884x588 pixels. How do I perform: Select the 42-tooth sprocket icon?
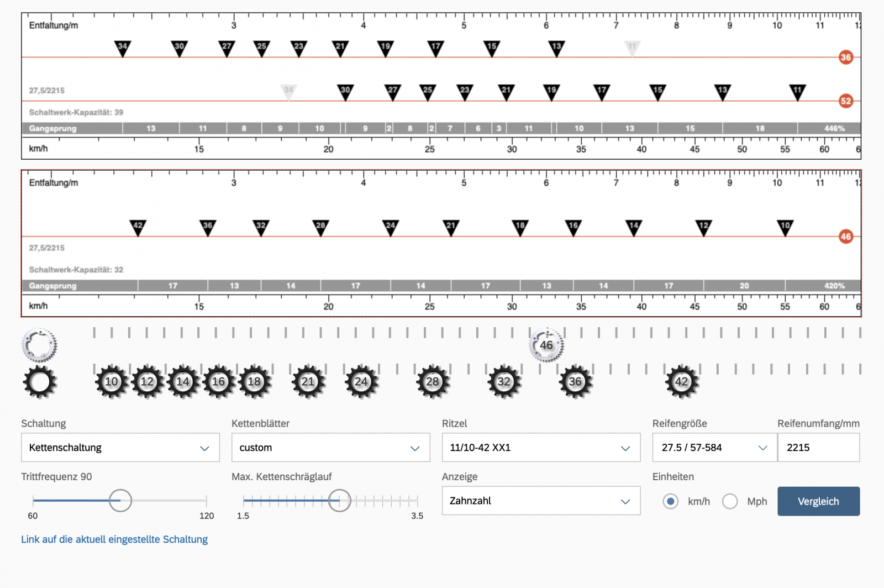tap(682, 382)
